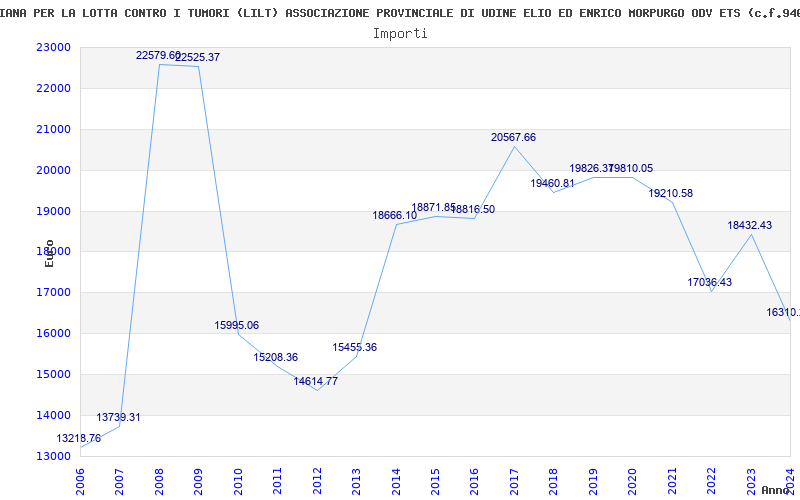Screen dimensions: 800x500
Task: Click the 2007 year label on x-axis
Action: tap(119, 482)
